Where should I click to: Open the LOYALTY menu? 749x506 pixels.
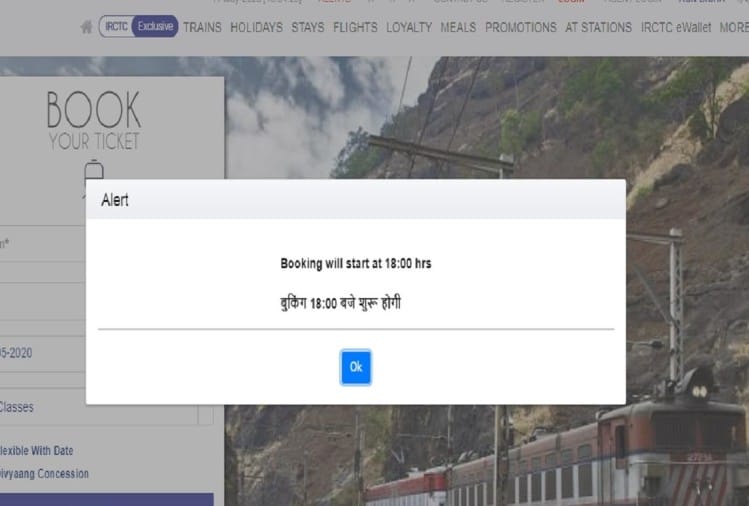coord(409,27)
